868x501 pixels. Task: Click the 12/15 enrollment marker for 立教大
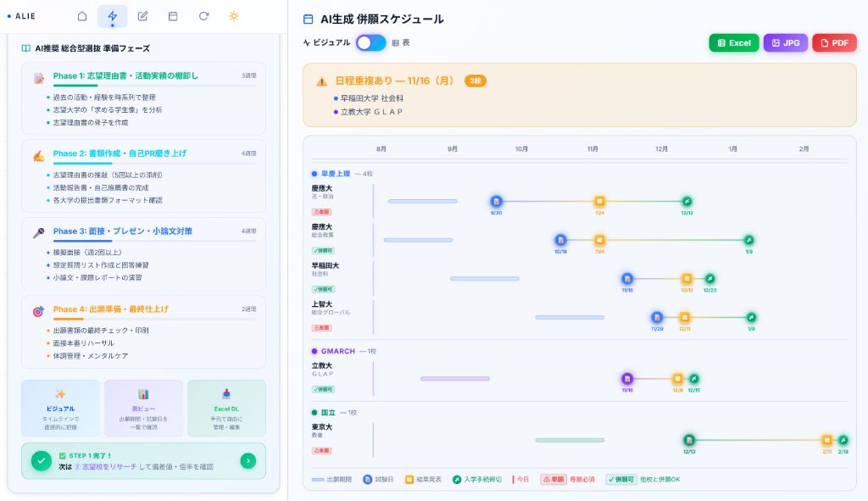(x=693, y=379)
